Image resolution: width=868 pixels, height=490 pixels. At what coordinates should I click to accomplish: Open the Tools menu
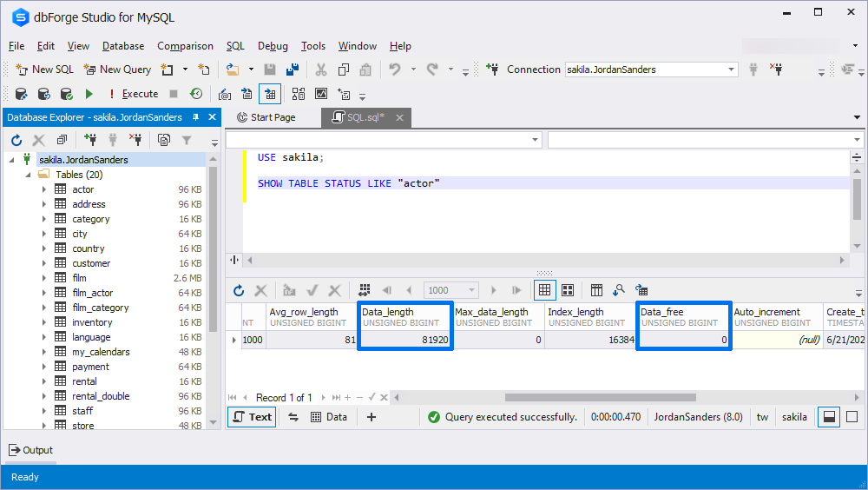[313, 46]
